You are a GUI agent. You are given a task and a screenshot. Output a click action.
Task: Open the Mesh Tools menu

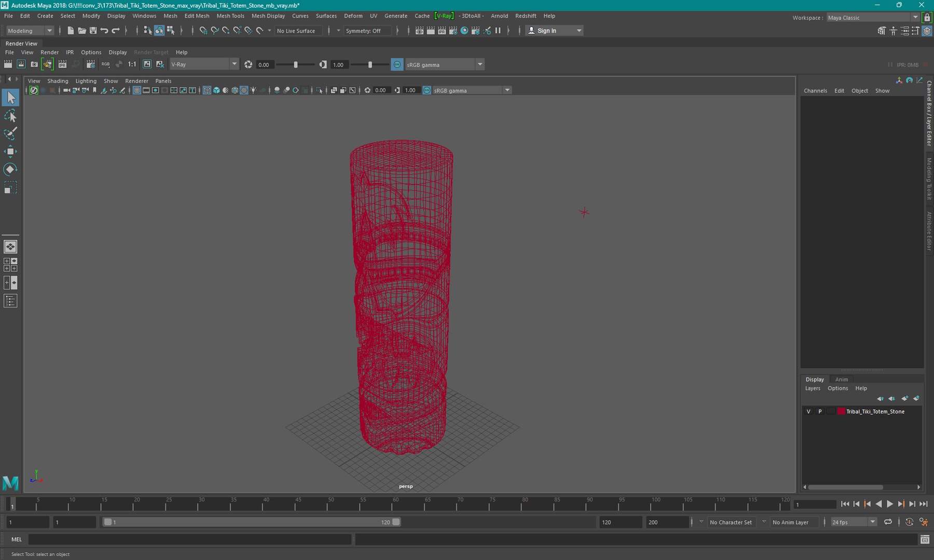pos(230,16)
